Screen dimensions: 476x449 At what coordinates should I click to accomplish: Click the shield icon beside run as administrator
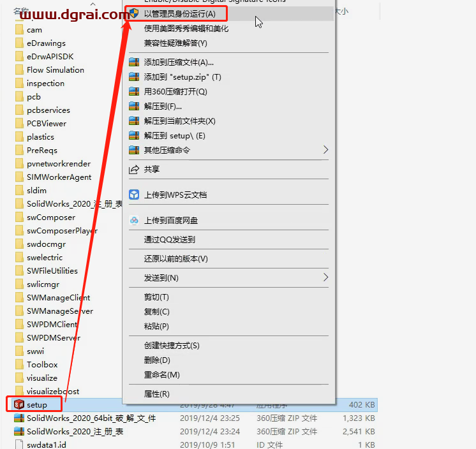[134, 13]
